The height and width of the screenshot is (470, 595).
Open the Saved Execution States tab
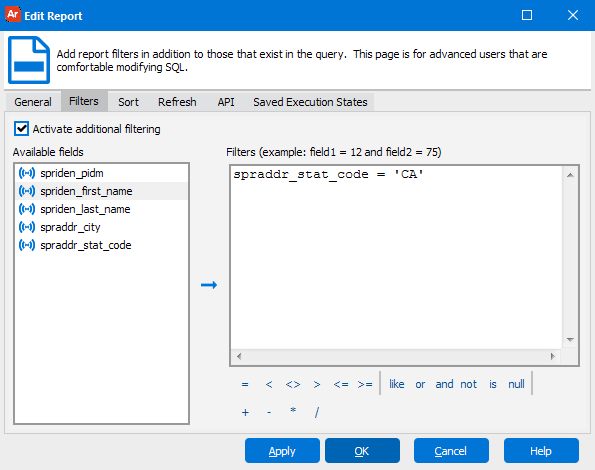(x=310, y=102)
